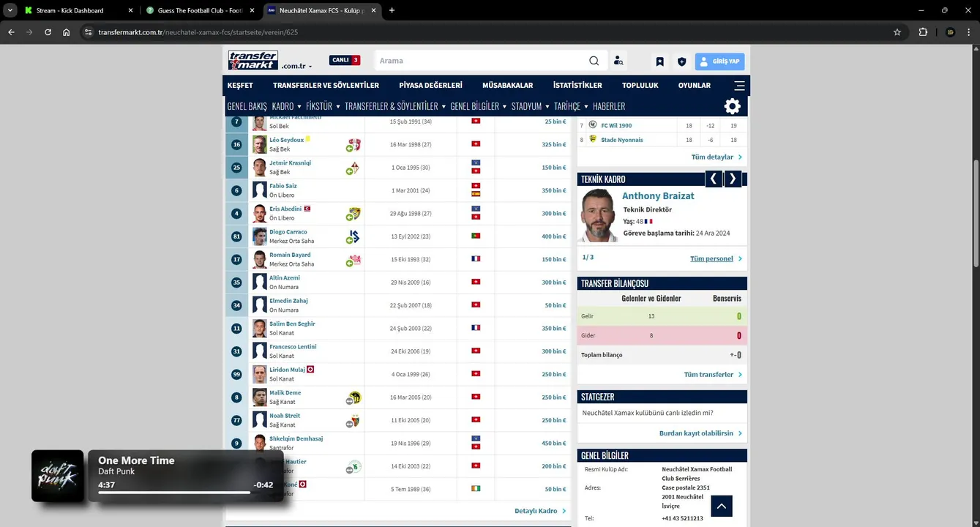This screenshot has height=527, width=980.
Task: Switch to the Stream - Kick Dashboard tab
Action: [x=79, y=10]
